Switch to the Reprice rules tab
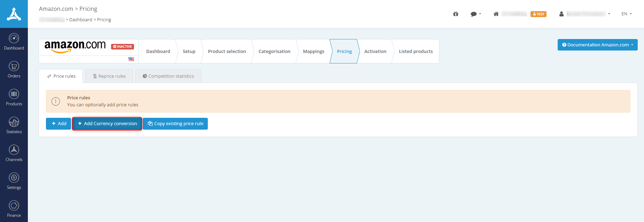 (x=109, y=76)
